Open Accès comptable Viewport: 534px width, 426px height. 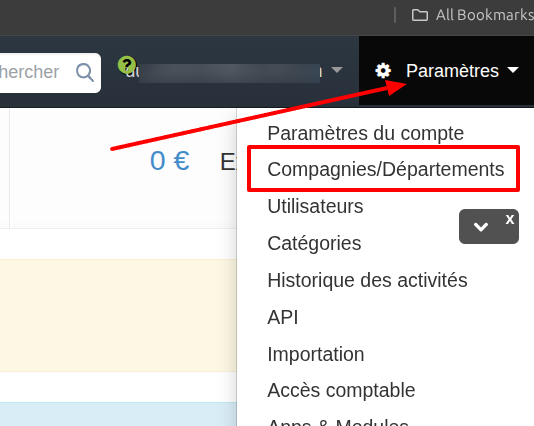tap(341, 390)
